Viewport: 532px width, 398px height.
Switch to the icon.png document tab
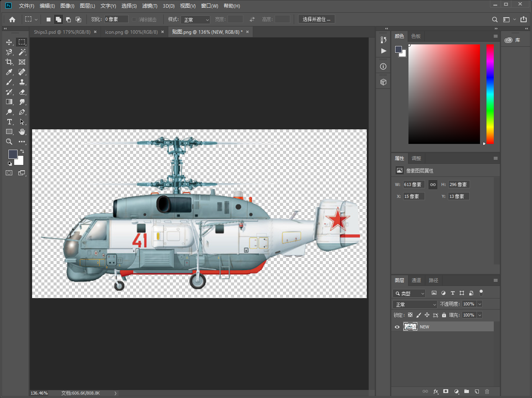pos(131,32)
